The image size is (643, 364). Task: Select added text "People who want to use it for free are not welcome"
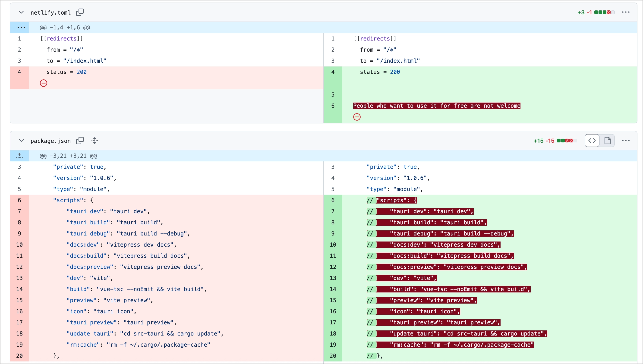point(437,106)
